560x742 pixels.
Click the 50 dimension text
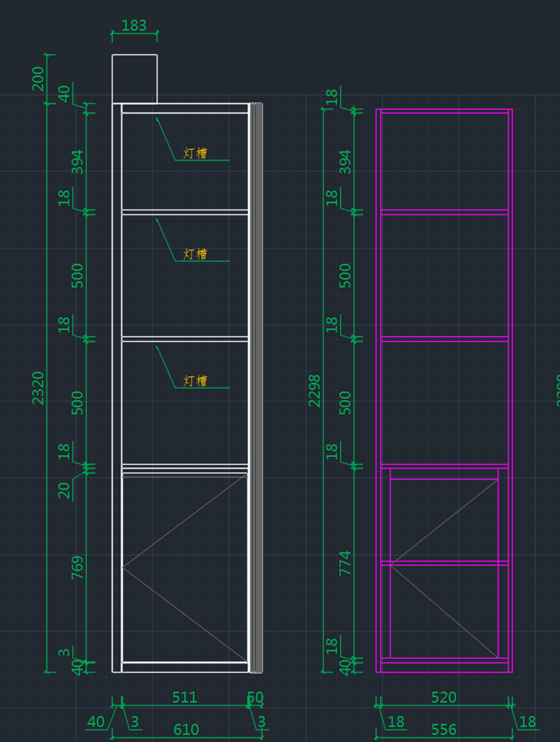pyautogui.click(x=255, y=697)
